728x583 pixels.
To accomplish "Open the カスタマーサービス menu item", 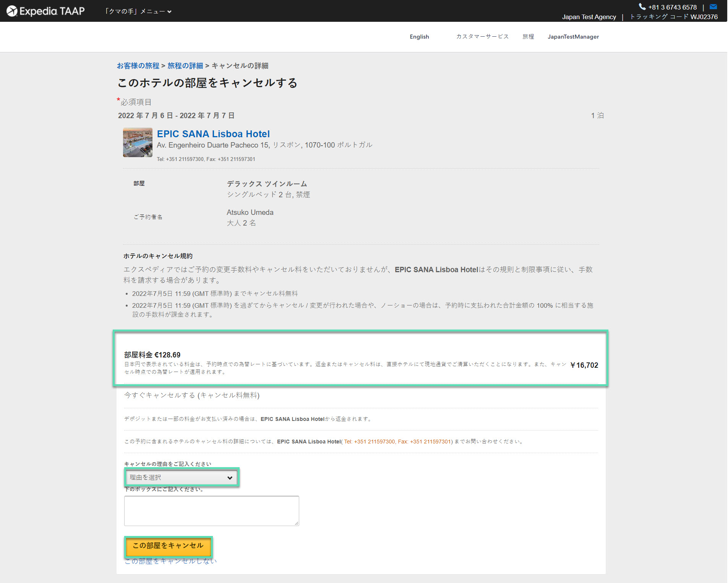I will pyautogui.click(x=482, y=37).
